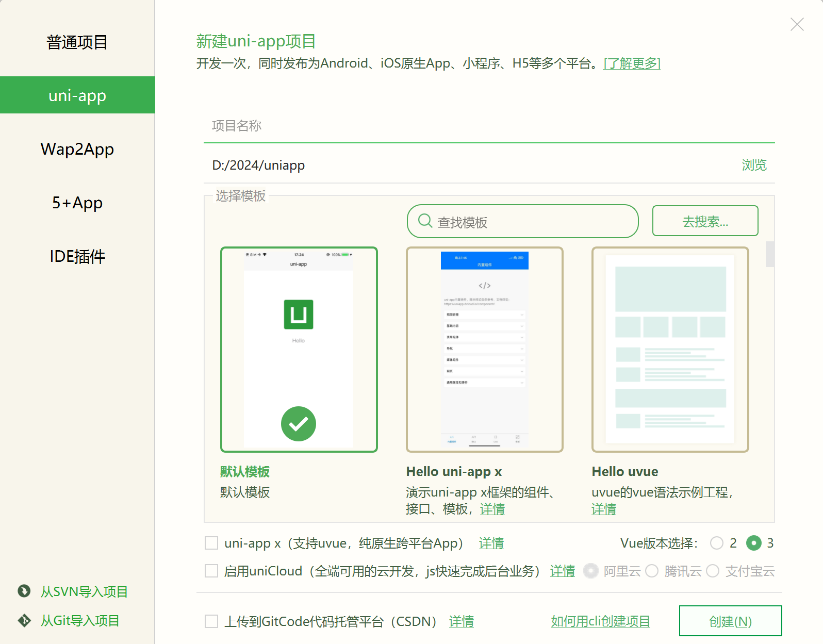823x644 pixels.
Task: Enable the uni-app x checkbox
Action: tap(211, 543)
